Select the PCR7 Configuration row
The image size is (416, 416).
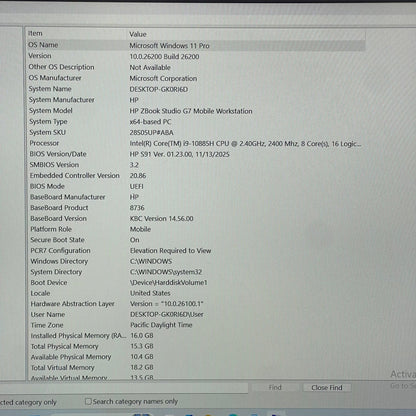[196, 250]
